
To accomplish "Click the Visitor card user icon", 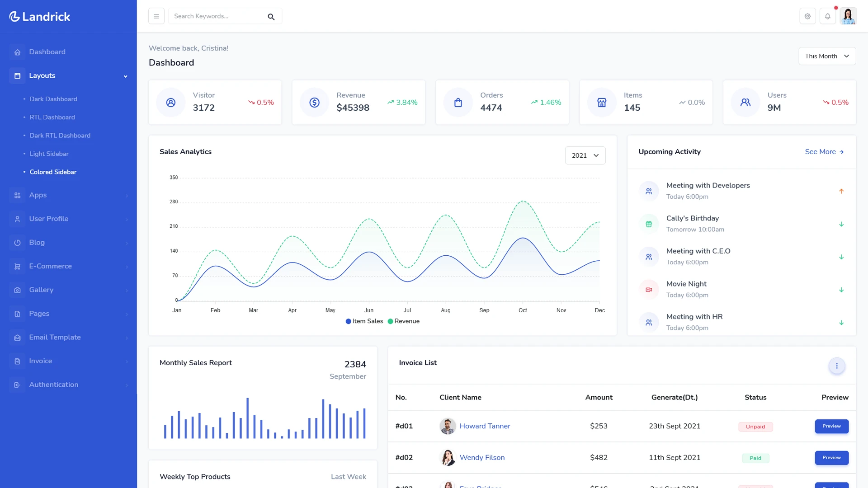I will [x=171, y=103].
